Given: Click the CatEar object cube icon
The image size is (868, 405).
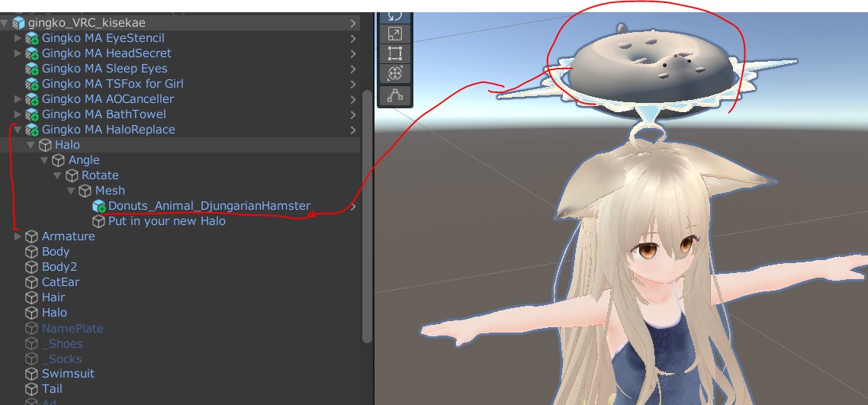Looking at the screenshot, I should coord(32,282).
